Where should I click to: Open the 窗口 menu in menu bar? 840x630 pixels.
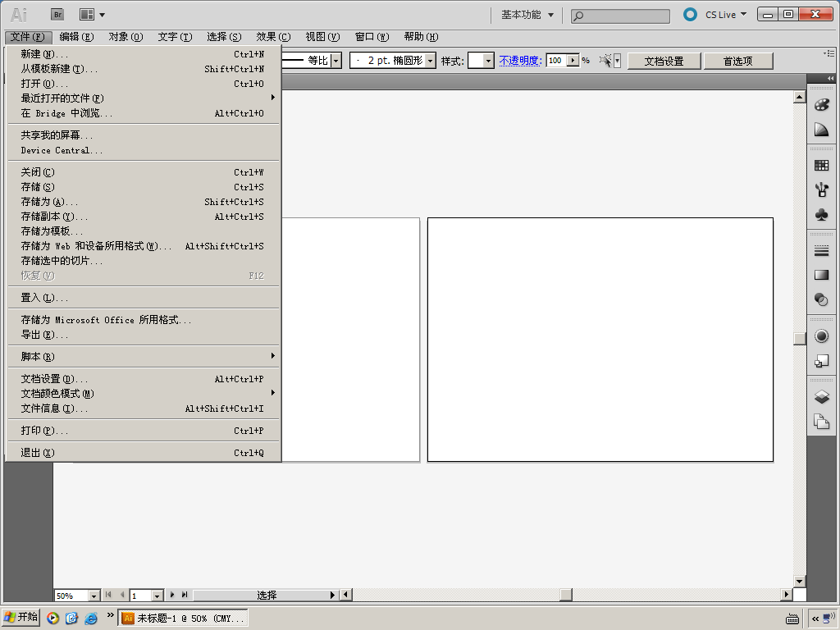pyautogui.click(x=372, y=36)
